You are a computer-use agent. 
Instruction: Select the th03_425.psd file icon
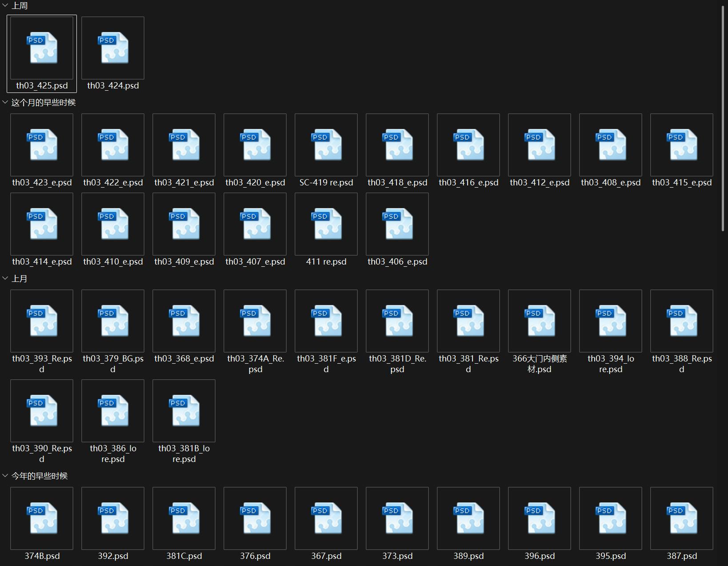42,48
